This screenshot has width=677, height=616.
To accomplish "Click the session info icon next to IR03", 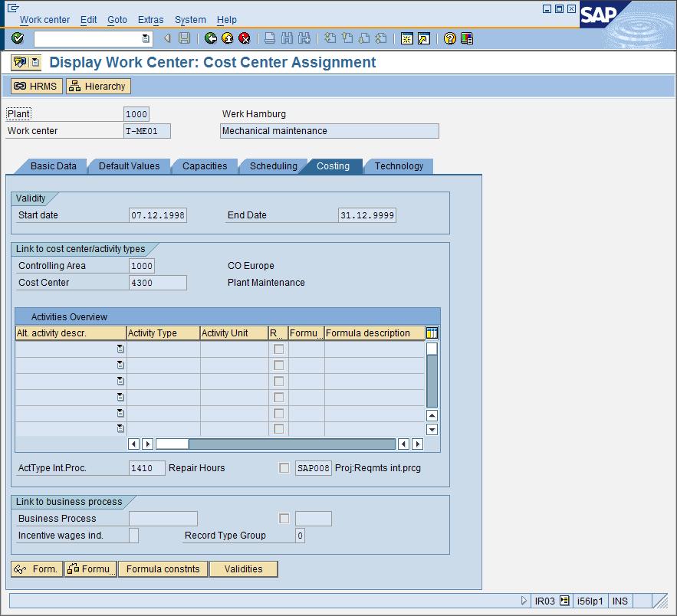I will pyautogui.click(x=564, y=601).
